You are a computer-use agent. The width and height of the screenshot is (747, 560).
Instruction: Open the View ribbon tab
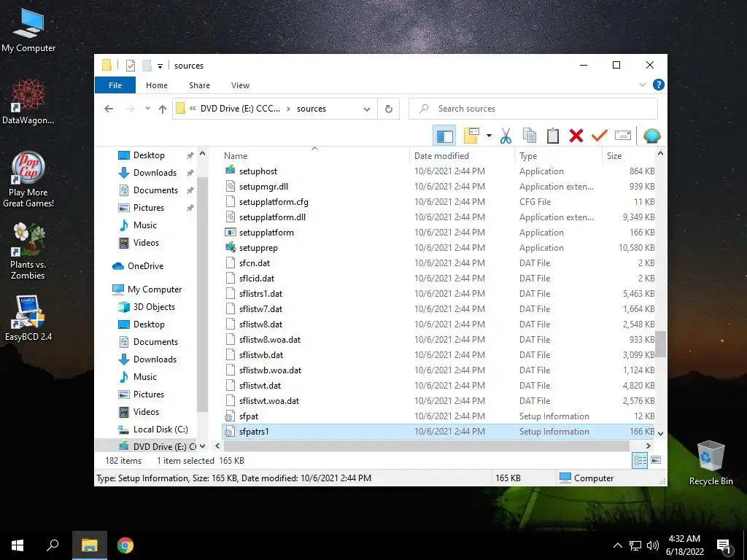pos(240,85)
